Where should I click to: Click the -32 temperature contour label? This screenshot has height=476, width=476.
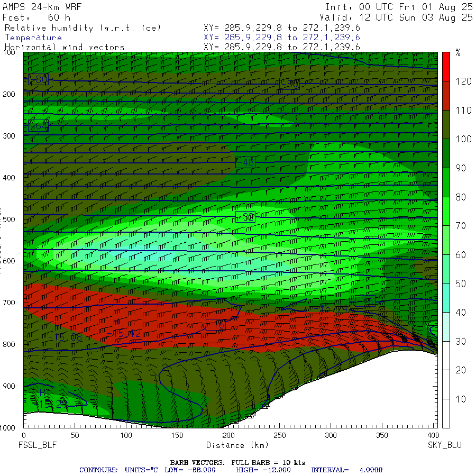click(x=245, y=217)
